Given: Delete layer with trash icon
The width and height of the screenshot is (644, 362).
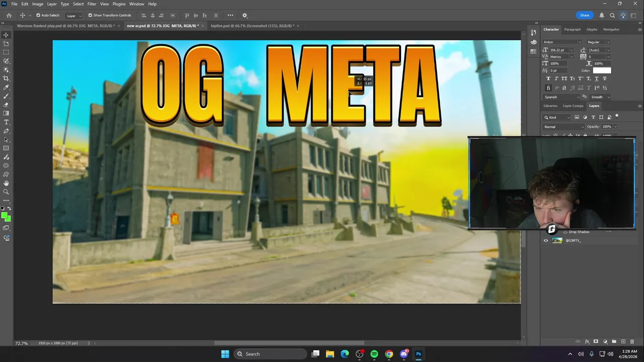Looking at the screenshot, I should pos(632,341).
